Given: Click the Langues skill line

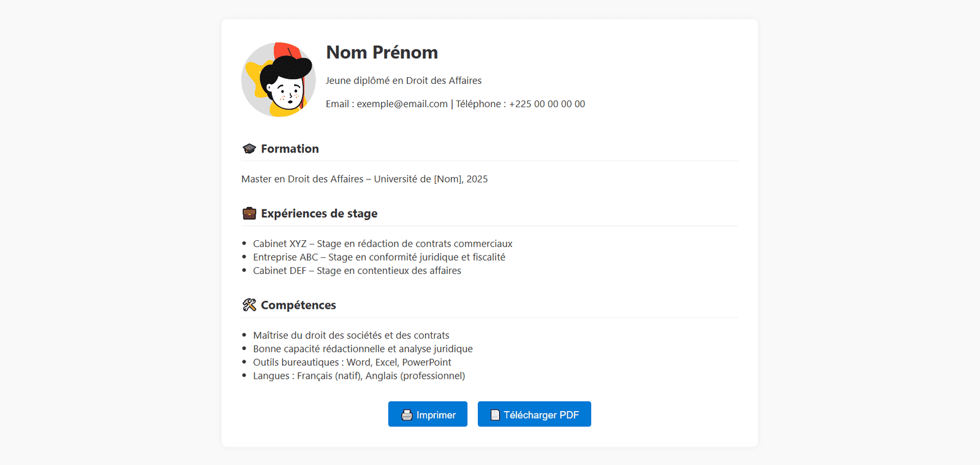Looking at the screenshot, I should click(359, 376).
